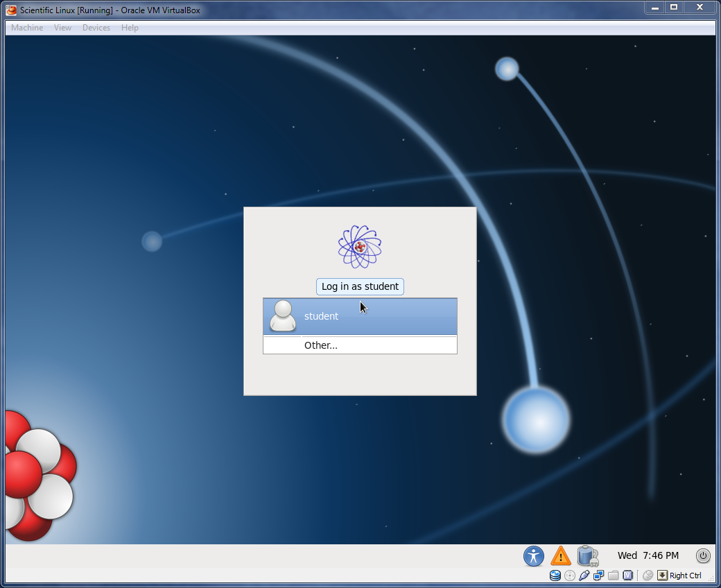This screenshot has height=588, width=721.
Task: Click the hard disk activity indicator
Action: click(555, 576)
